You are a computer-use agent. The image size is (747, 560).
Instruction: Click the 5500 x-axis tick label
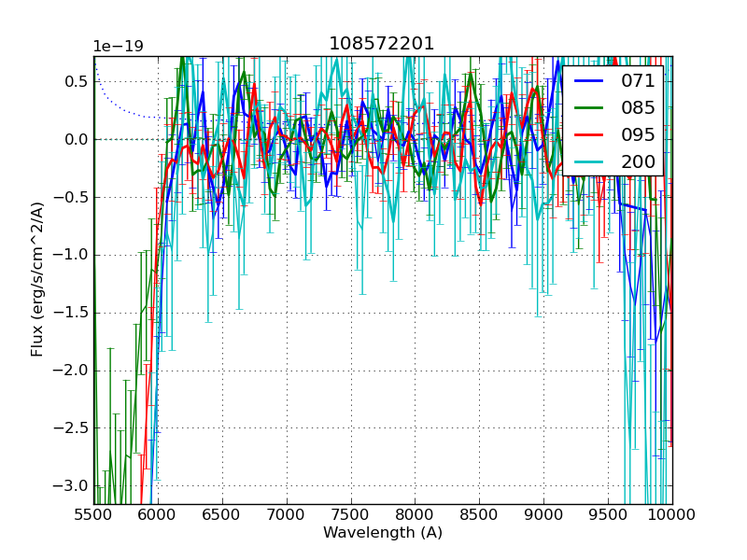pos(93,514)
